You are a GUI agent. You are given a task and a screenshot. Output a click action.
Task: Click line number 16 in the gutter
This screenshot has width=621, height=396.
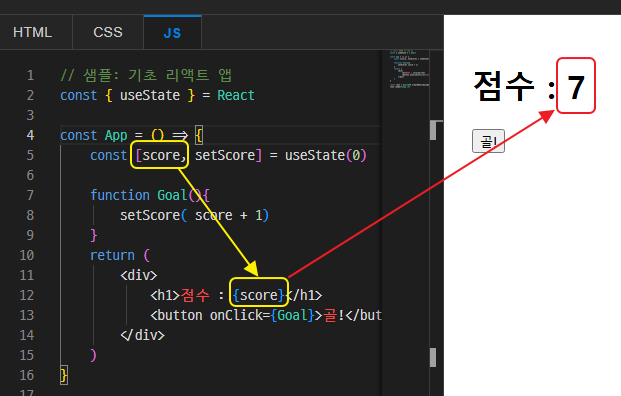click(27, 375)
